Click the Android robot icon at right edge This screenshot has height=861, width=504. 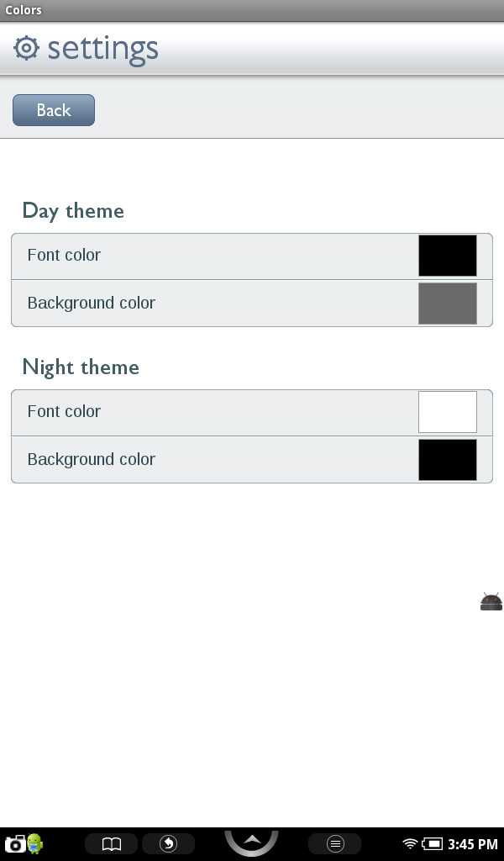tap(491, 601)
